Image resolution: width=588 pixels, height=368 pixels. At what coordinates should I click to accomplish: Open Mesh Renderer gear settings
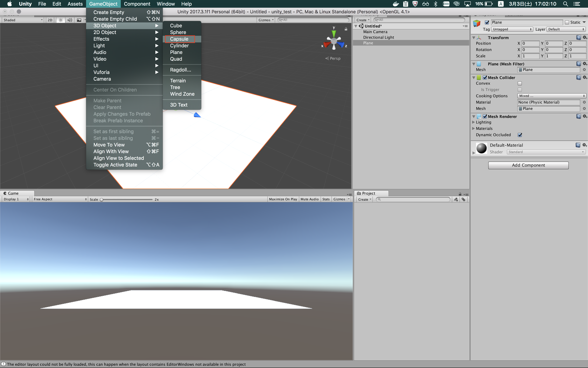[585, 116]
